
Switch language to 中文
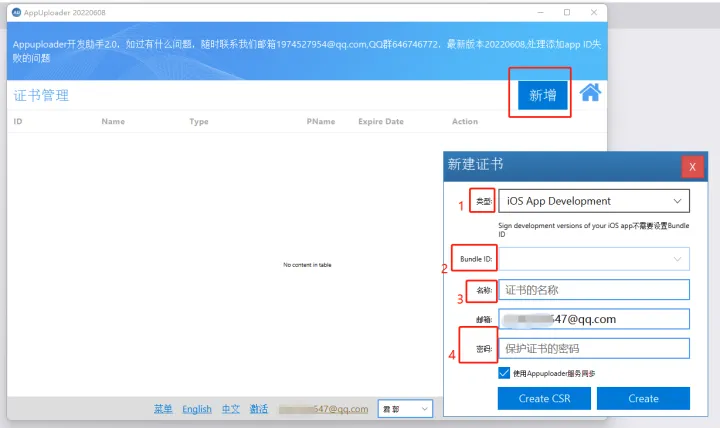[x=231, y=409]
